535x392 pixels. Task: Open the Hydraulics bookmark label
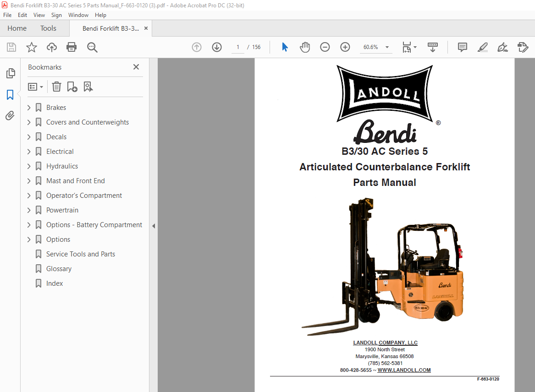pyautogui.click(x=62, y=166)
